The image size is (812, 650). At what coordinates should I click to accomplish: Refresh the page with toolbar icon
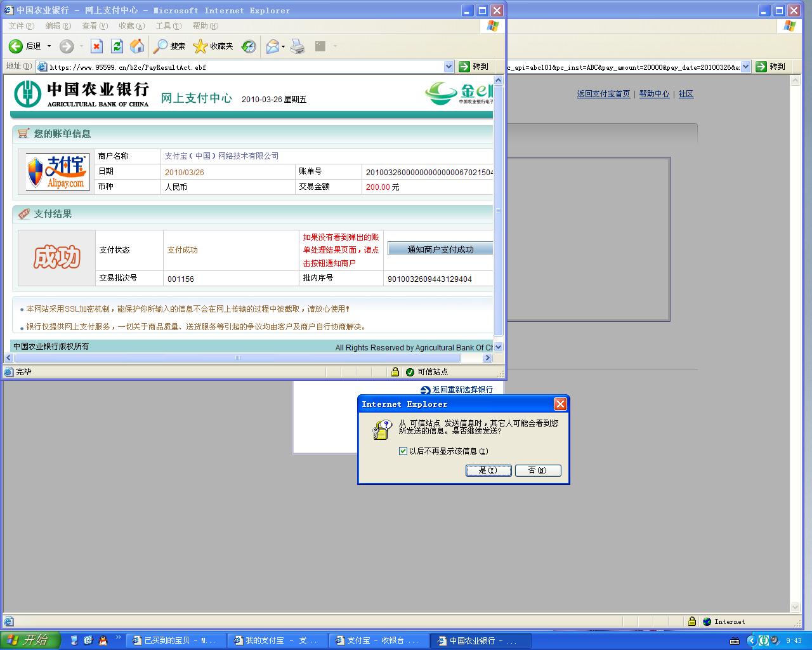[117, 46]
